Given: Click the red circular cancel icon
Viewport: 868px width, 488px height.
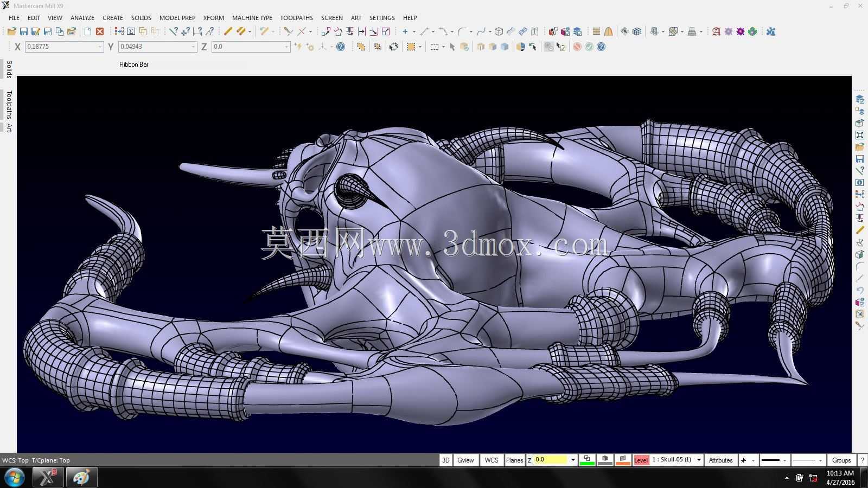Looking at the screenshot, I should click(x=577, y=47).
